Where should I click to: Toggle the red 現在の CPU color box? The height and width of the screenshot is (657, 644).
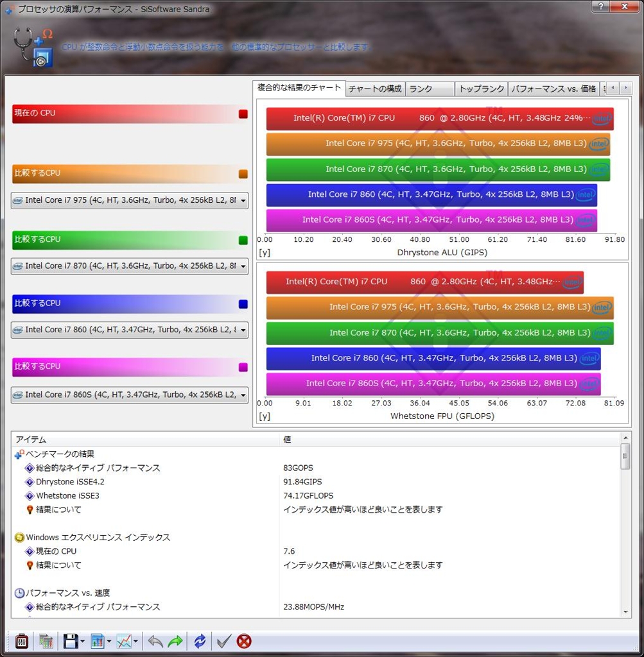[243, 114]
